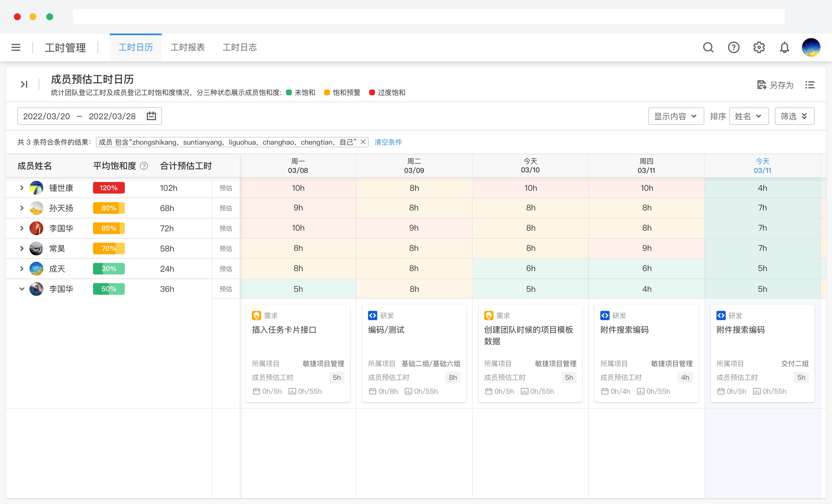The width and height of the screenshot is (832, 504).
Task: Open the global search icon
Action: pyautogui.click(x=708, y=47)
